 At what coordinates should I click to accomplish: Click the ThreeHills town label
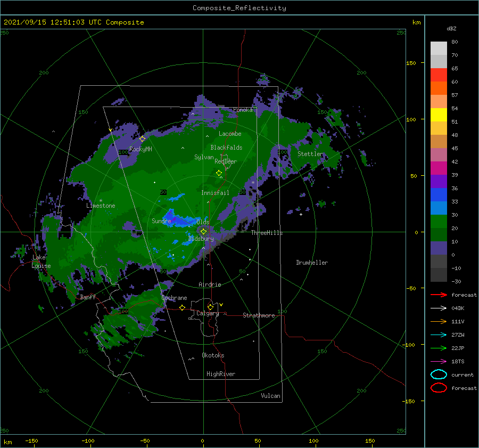tap(267, 233)
